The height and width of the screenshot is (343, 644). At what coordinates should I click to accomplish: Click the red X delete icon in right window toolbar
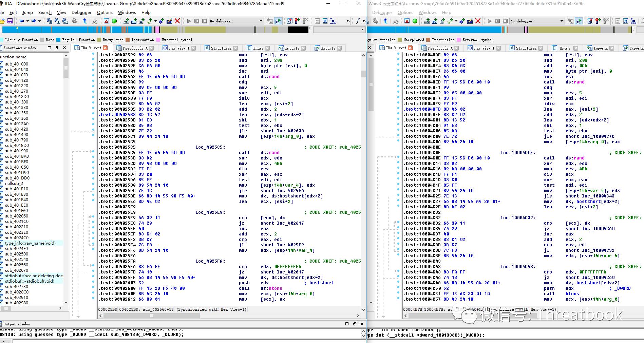478,21
